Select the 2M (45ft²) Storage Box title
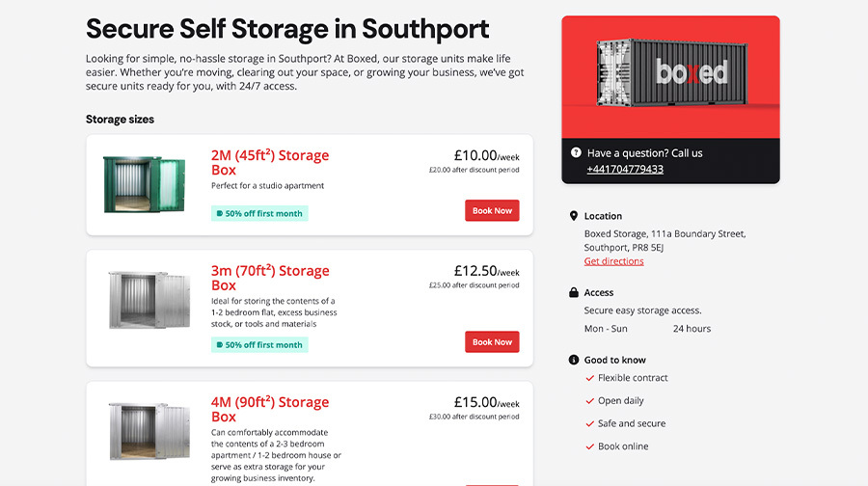868x486 pixels. tap(270, 162)
